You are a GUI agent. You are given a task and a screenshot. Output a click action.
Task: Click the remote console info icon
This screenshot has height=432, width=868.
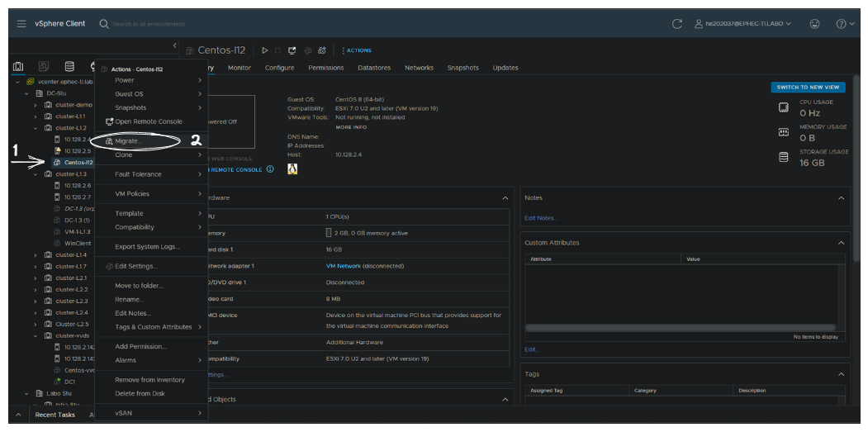[270, 169]
